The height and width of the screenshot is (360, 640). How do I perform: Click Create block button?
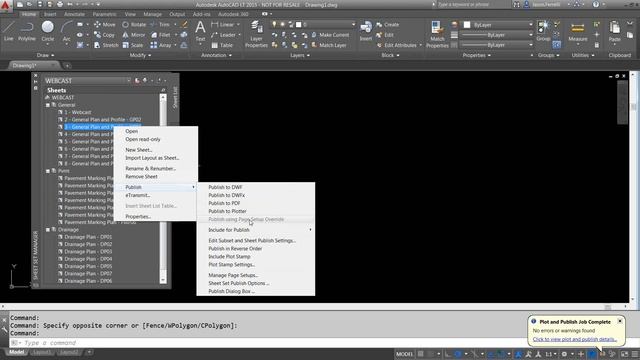[387, 24]
